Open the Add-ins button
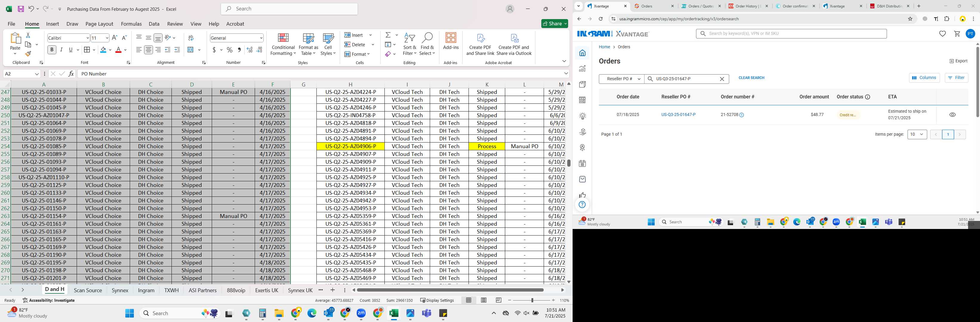The image size is (980, 322). [451, 41]
